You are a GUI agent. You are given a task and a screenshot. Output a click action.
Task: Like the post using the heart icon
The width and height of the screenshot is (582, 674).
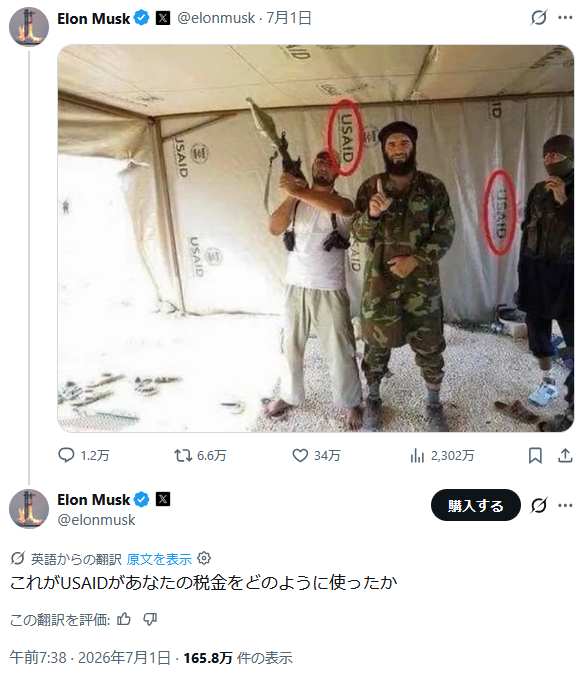[x=300, y=455]
